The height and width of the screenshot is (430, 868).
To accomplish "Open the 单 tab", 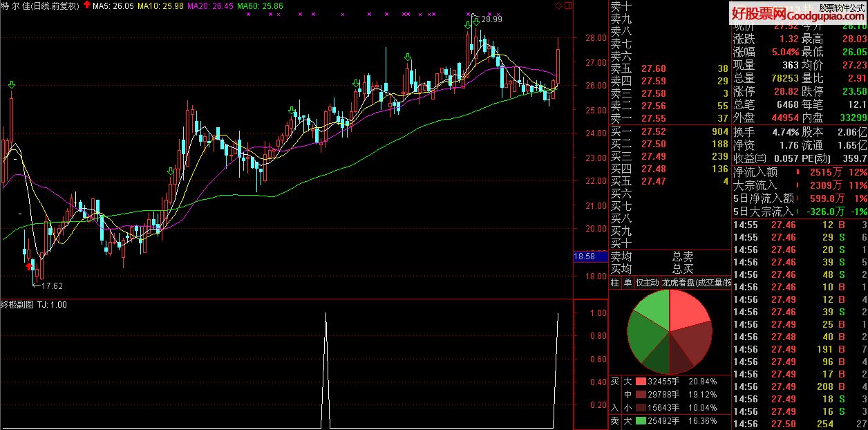I will coord(628,282).
